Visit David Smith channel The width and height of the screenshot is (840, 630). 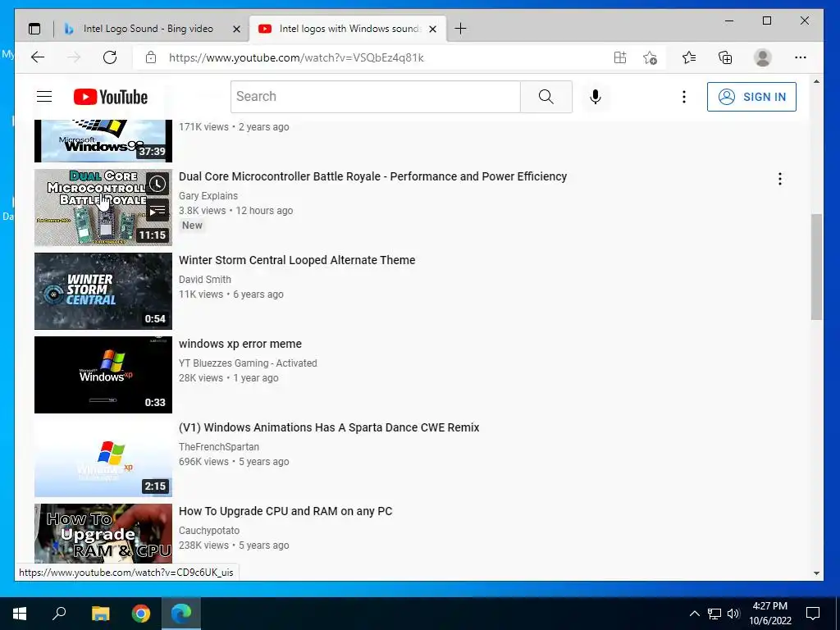point(205,280)
